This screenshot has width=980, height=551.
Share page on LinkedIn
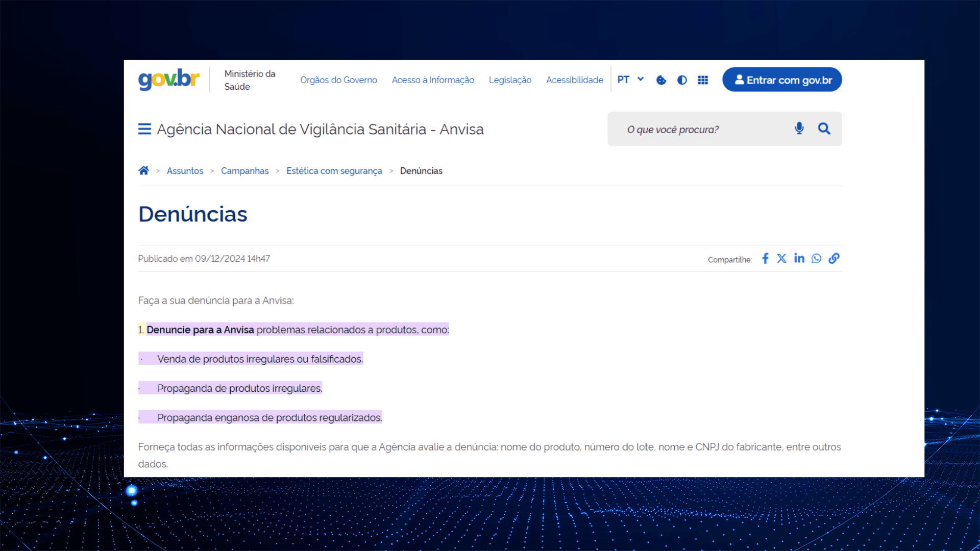coord(799,258)
